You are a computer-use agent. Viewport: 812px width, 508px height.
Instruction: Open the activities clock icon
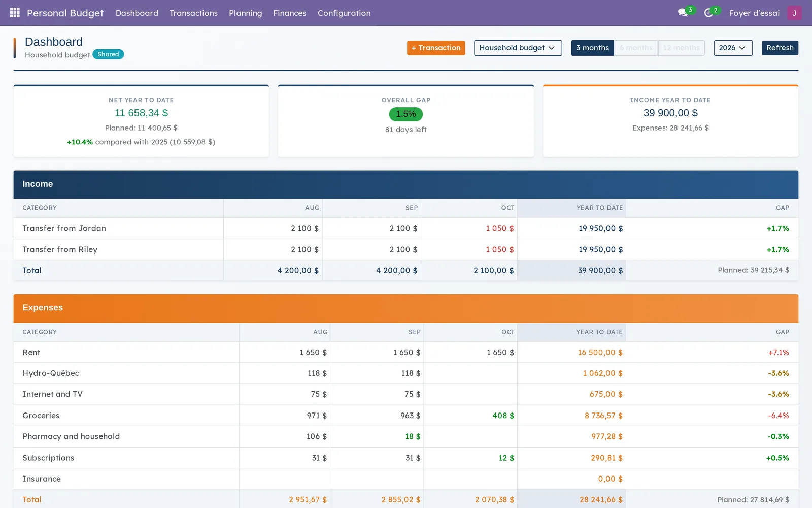[x=708, y=13]
